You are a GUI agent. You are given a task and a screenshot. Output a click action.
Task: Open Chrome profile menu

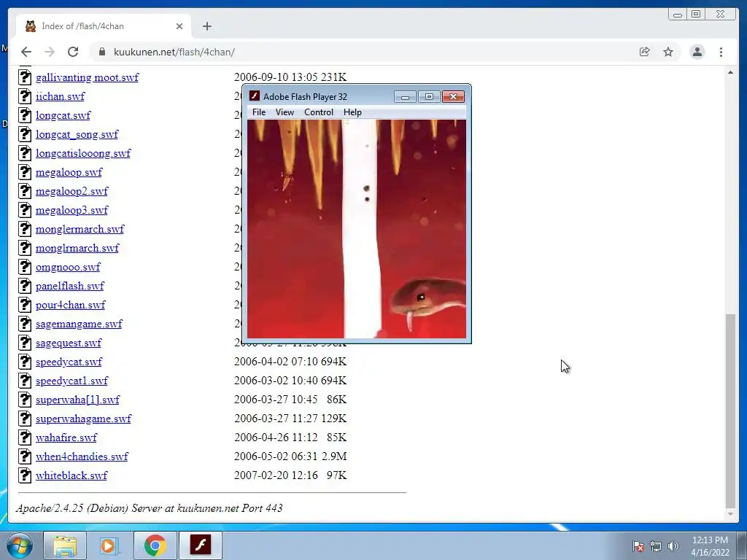tap(697, 52)
